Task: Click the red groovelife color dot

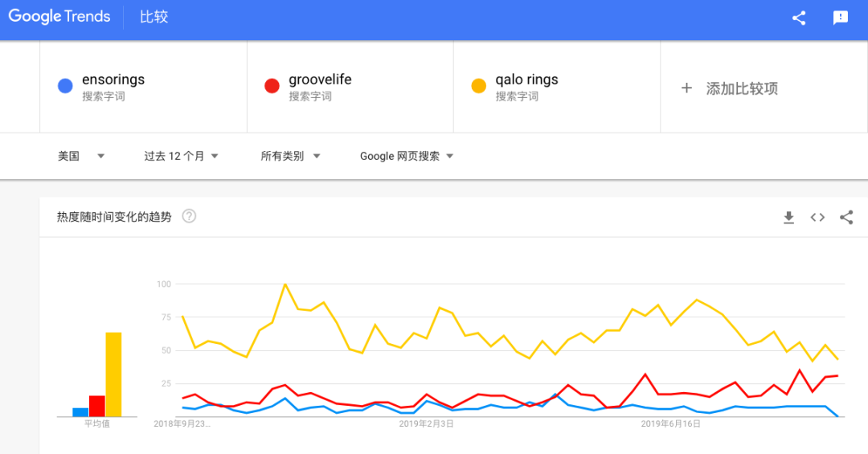Action: [x=272, y=86]
